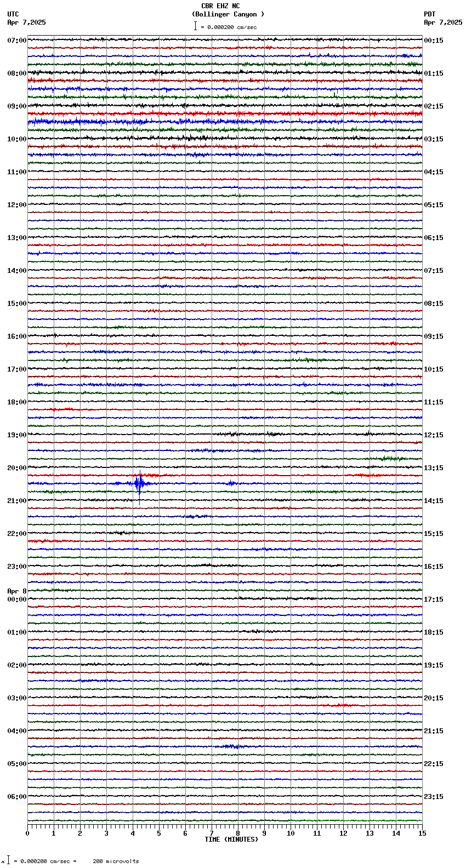
Task: Click the '13:00' UTC time label
Action: pyautogui.click(x=17, y=238)
